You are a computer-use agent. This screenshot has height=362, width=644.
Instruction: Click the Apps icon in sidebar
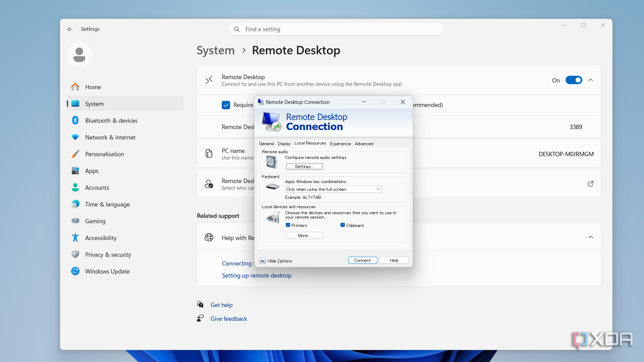pos(75,171)
